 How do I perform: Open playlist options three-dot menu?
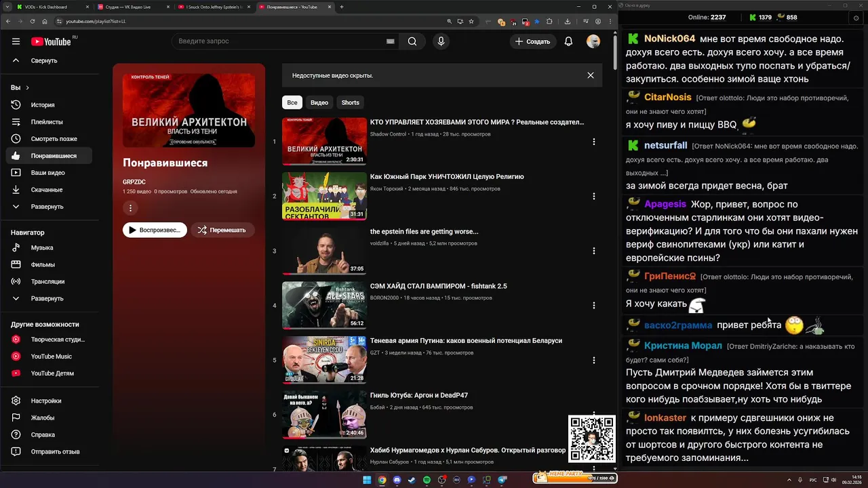(131, 208)
